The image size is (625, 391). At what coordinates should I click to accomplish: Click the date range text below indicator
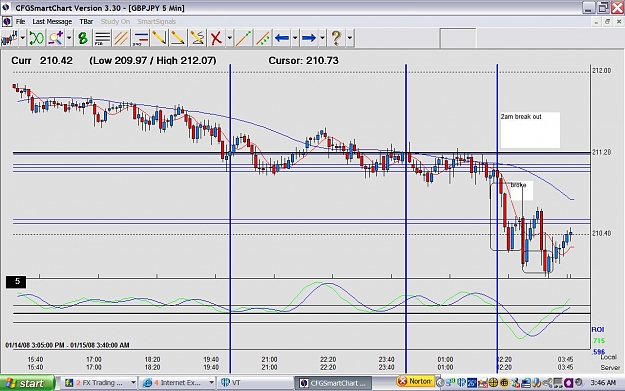(67, 345)
